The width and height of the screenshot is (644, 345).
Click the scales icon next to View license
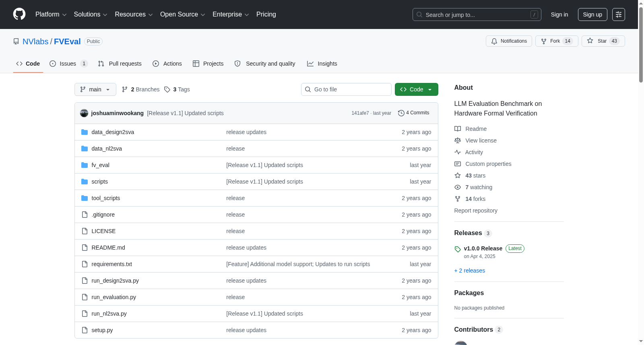tap(458, 140)
